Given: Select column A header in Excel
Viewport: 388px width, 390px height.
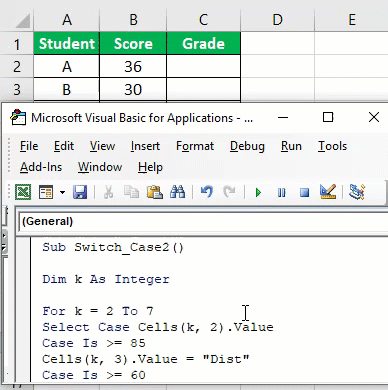Looking at the screenshot, I should 67,20.
